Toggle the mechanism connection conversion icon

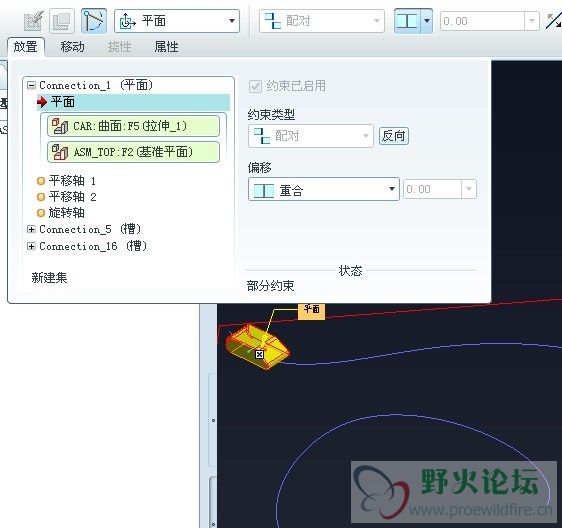coord(94,22)
